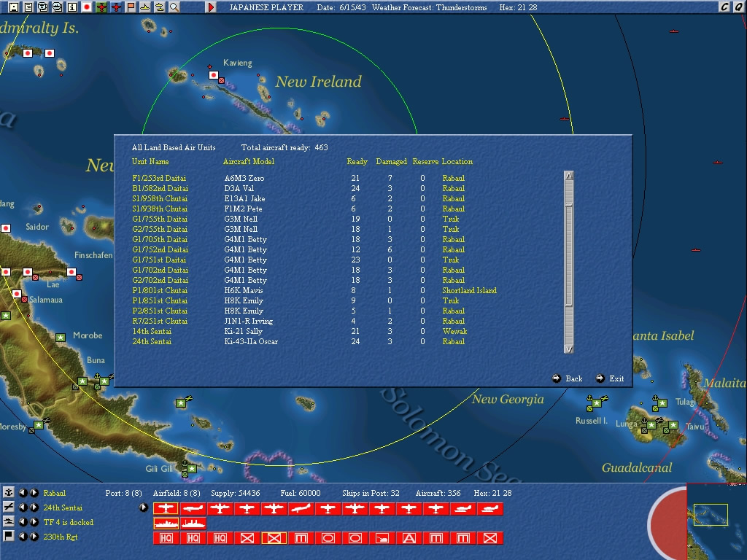Image resolution: width=747 pixels, height=560 pixels.
Task: Click the minimap in the bottom-right corner
Action: [x=716, y=522]
